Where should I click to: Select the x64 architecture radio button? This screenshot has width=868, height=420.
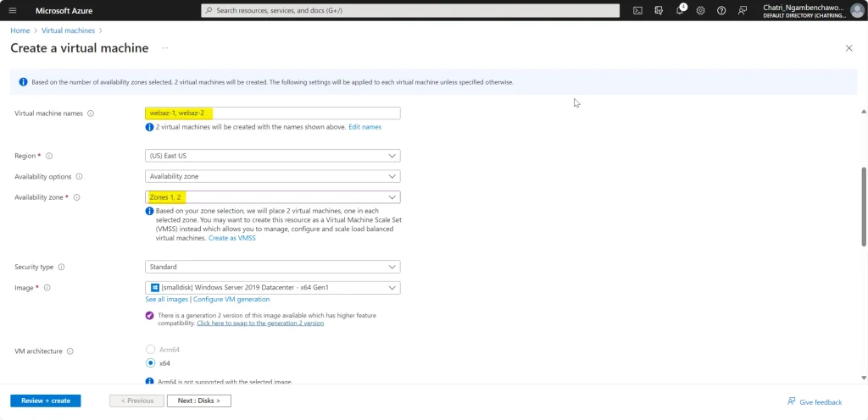coord(151,363)
